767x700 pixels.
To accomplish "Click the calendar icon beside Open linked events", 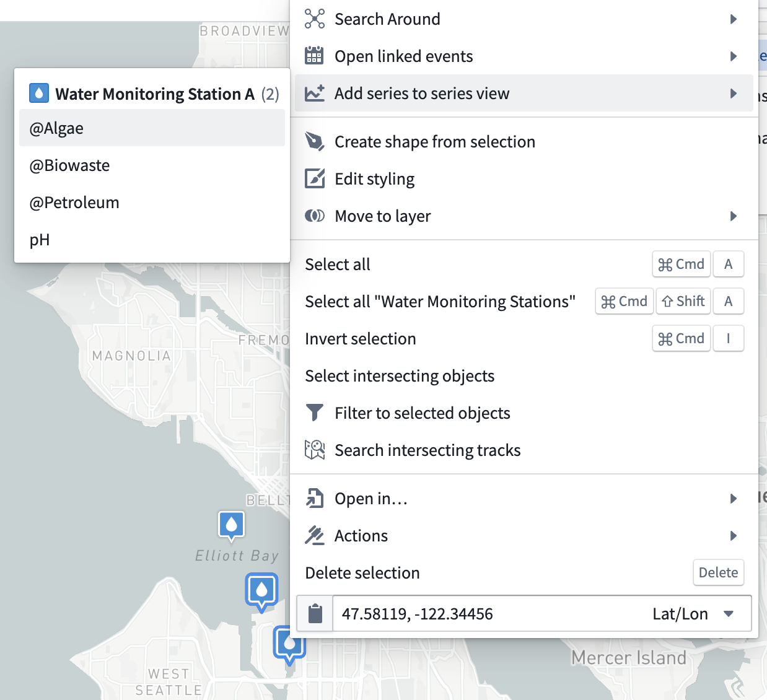I will click(315, 56).
